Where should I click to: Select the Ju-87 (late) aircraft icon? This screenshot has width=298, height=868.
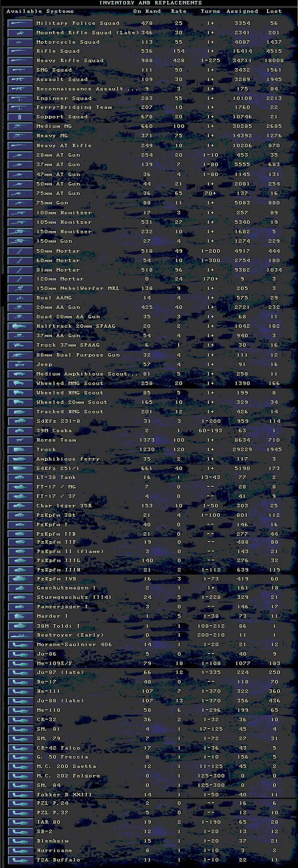tap(20, 673)
